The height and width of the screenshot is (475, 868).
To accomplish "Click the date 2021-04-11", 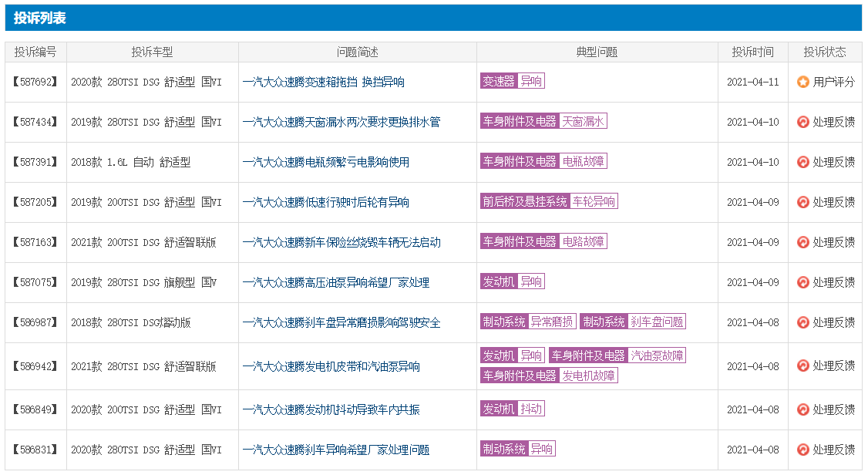I will (753, 82).
